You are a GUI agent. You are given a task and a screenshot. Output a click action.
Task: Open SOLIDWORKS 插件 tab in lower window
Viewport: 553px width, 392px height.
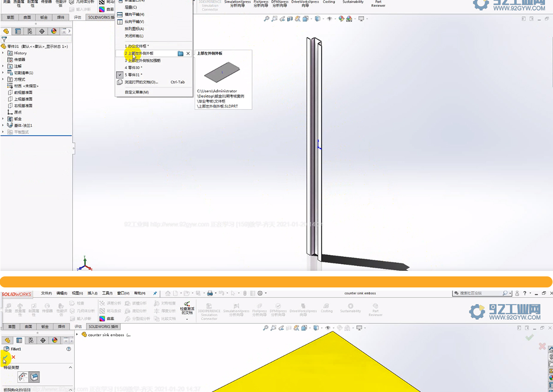(103, 327)
